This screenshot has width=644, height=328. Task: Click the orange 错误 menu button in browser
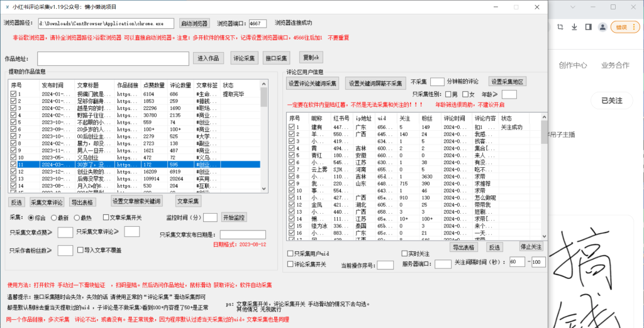click(x=625, y=27)
